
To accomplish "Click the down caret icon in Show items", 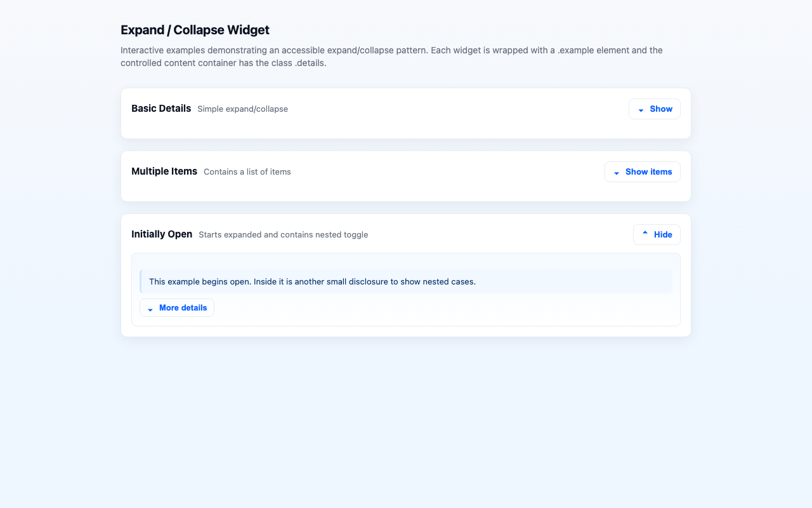I will click(x=617, y=173).
